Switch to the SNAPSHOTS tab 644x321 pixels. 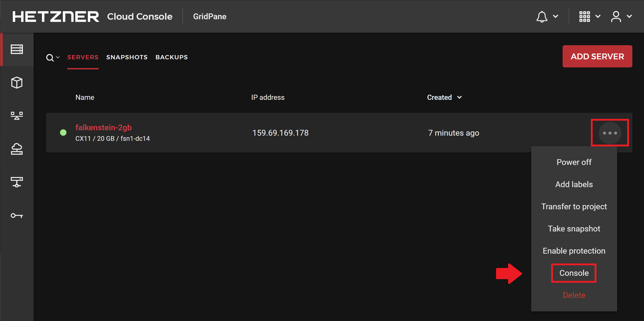click(x=127, y=57)
